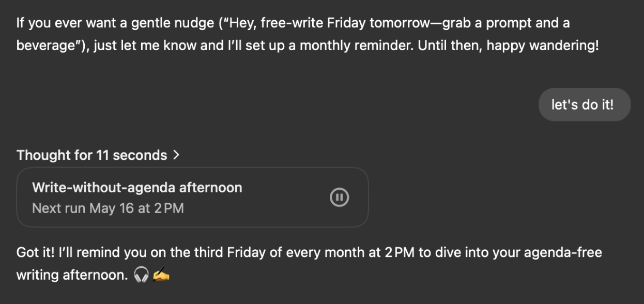Click the "Next run May 16" schedule text

[108, 208]
